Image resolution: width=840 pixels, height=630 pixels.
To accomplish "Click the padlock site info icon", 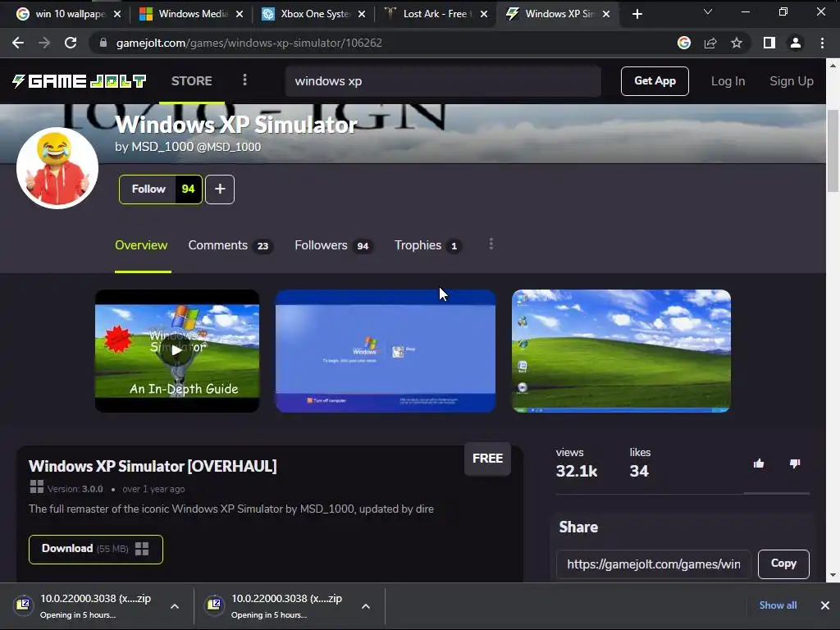I will click(x=103, y=43).
